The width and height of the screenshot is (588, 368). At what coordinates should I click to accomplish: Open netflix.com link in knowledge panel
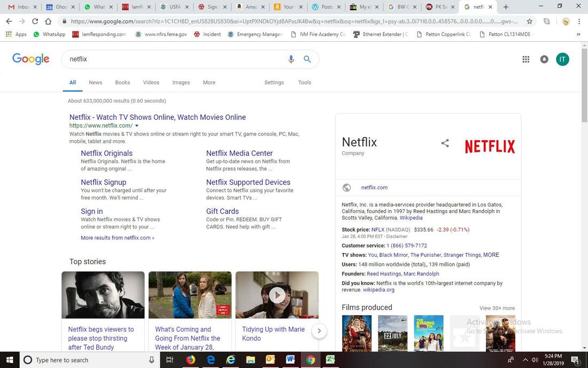(374, 188)
